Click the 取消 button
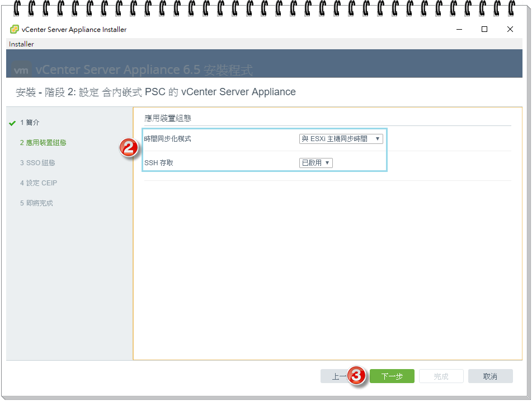This screenshot has height=401, width=532. [490, 376]
